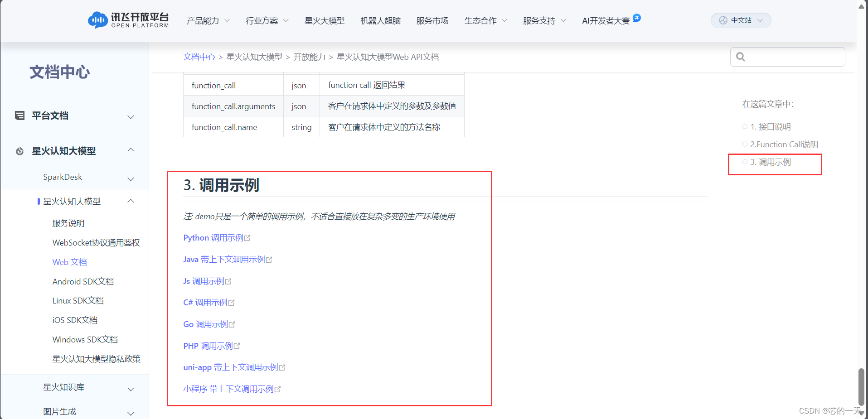The image size is (868, 419).
Task: Click the function_call.name table cell
Action: [x=233, y=127]
